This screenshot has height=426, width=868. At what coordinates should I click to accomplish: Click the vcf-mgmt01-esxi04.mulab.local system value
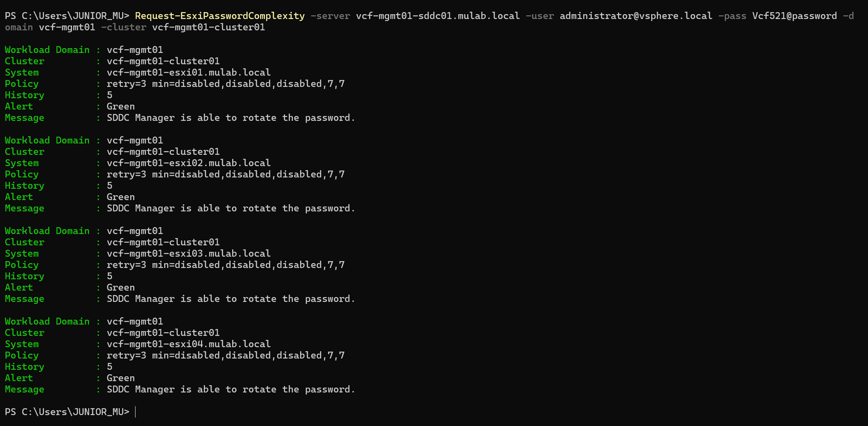[x=188, y=344]
